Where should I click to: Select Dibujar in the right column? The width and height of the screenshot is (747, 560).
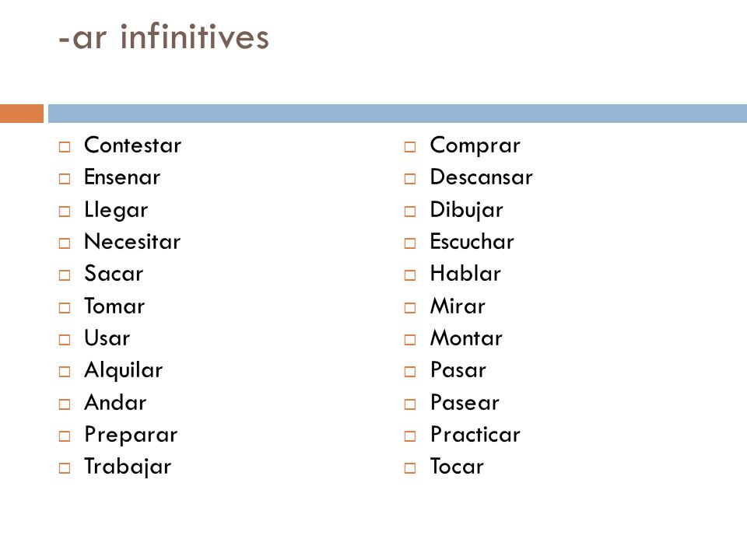(466, 211)
